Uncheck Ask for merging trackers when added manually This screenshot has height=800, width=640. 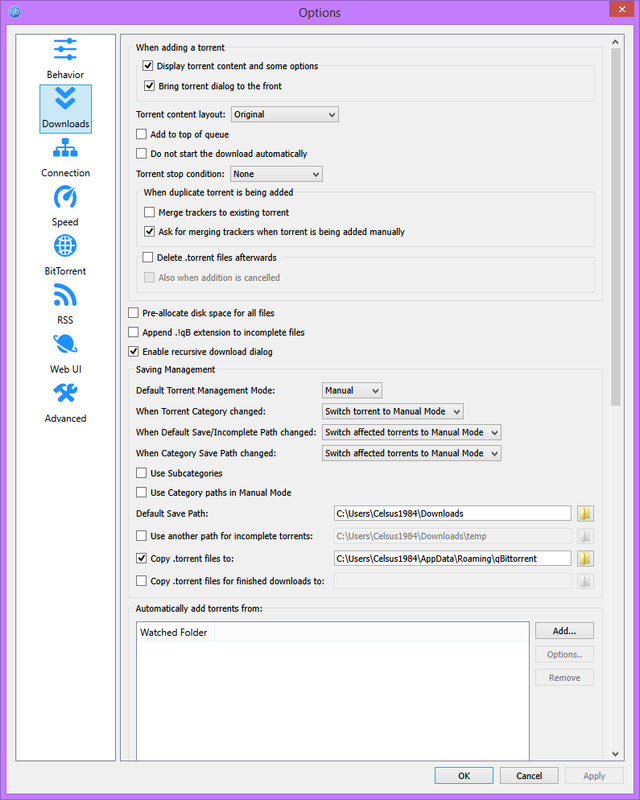click(149, 232)
